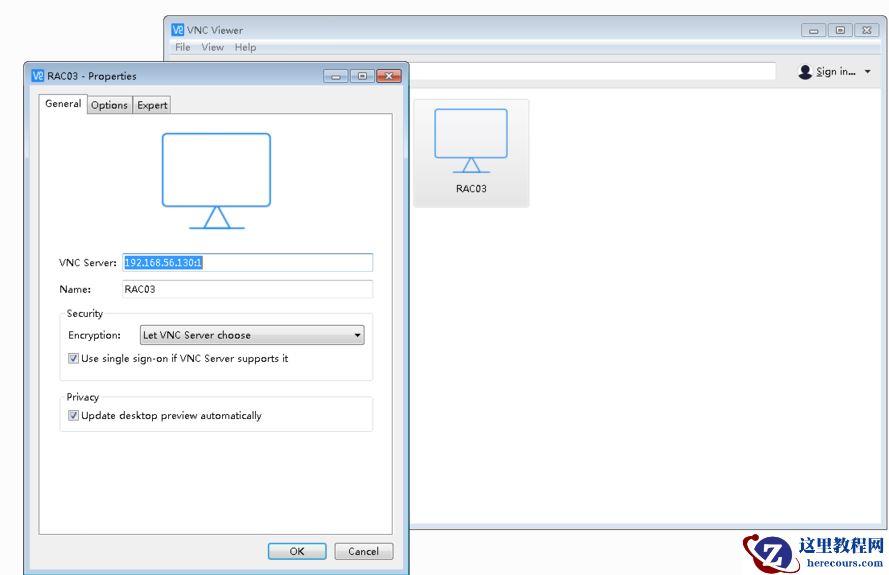The width and height of the screenshot is (889, 575).
Task: Click the Name input field
Action: (248, 289)
